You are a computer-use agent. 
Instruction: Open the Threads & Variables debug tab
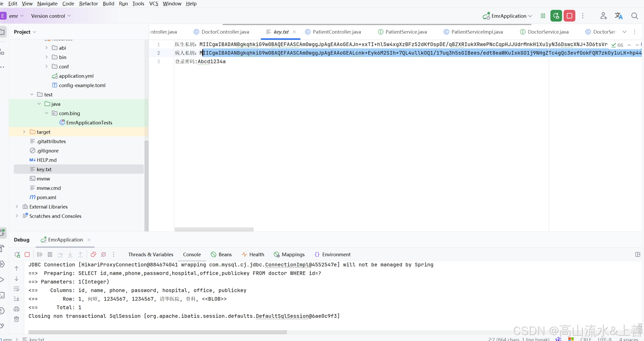(150, 254)
